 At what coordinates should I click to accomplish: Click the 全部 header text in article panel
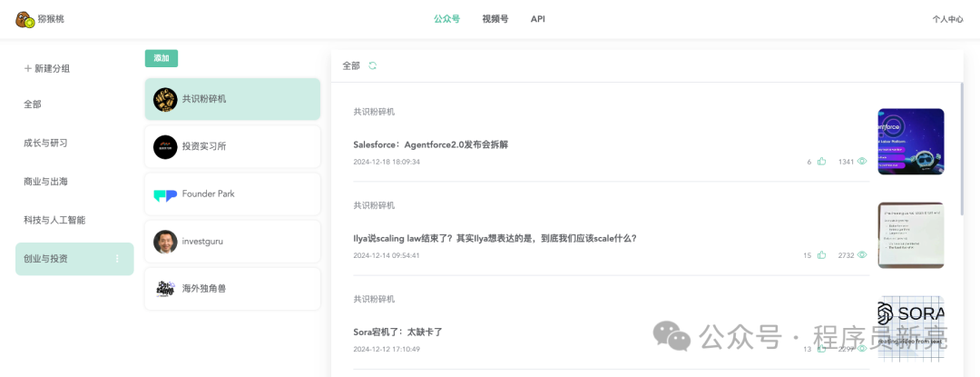(x=351, y=65)
